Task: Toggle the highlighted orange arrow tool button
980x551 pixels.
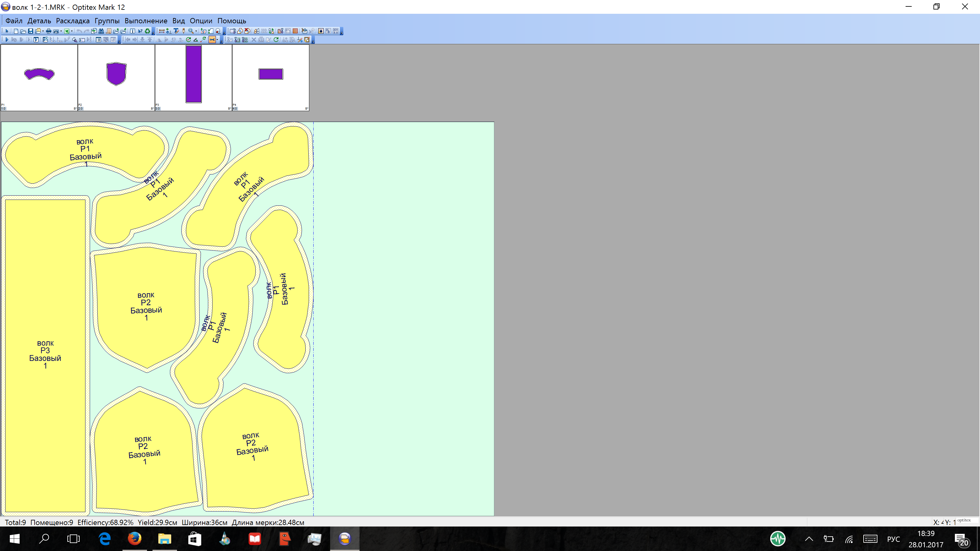Action: click(212, 40)
